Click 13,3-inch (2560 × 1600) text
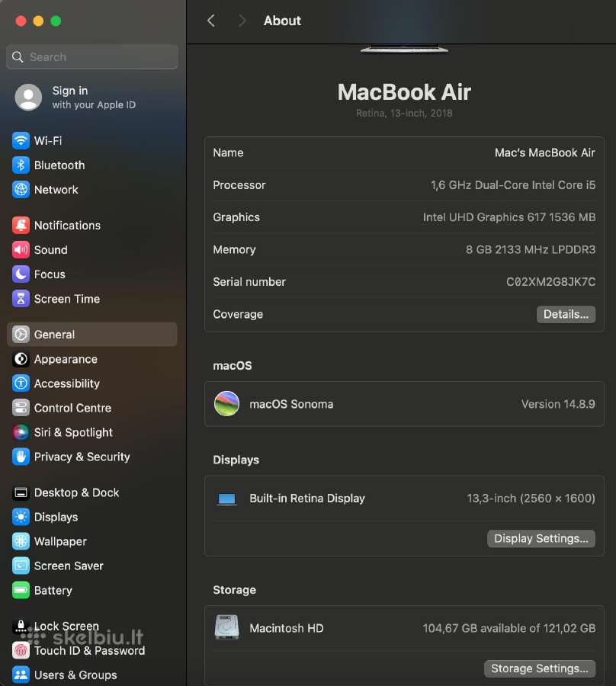The image size is (616, 686). (531, 498)
